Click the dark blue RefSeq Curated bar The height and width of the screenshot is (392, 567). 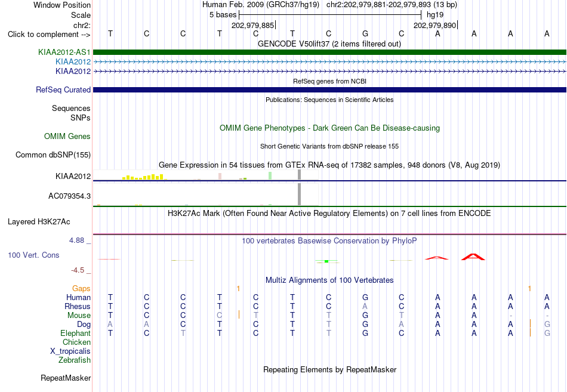point(329,89)
